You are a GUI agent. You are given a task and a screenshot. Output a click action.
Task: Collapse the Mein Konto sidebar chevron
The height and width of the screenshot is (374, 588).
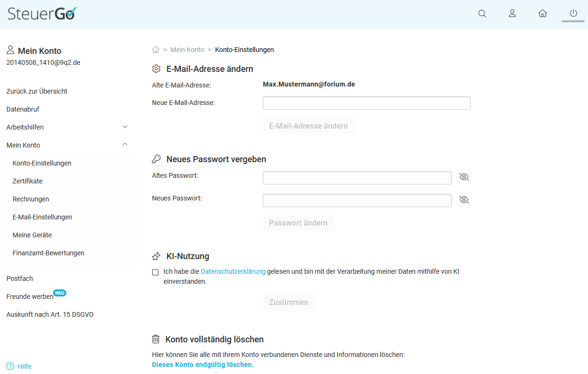125,145
